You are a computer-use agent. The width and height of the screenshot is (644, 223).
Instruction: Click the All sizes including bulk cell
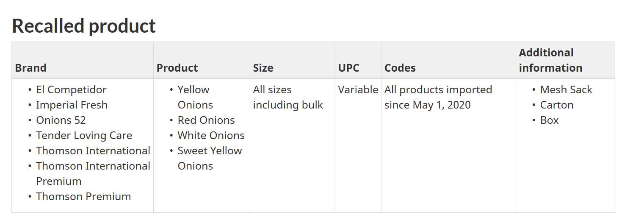point(288,98)
